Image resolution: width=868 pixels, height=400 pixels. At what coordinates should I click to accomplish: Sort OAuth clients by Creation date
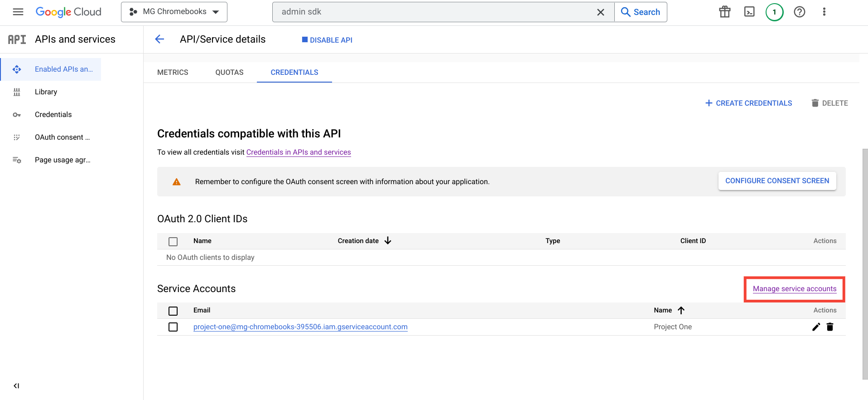click(364, 241)
